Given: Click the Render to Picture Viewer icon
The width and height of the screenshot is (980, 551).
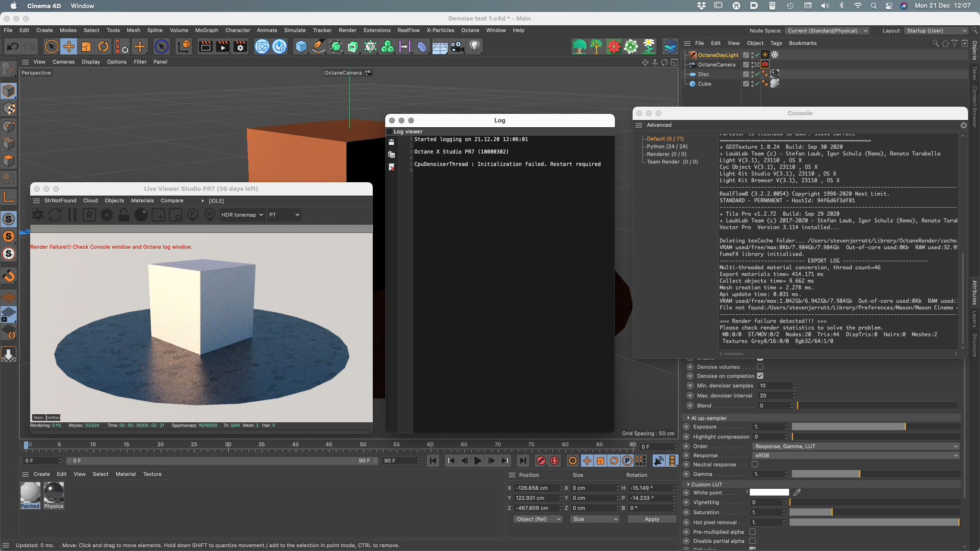Looking at the screenshot, I should click(223, 46).
